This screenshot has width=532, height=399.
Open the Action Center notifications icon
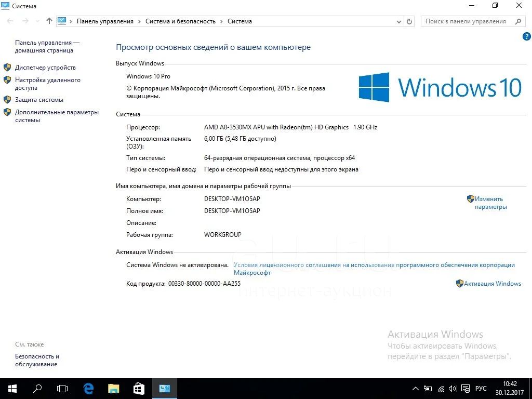(466, 389)
